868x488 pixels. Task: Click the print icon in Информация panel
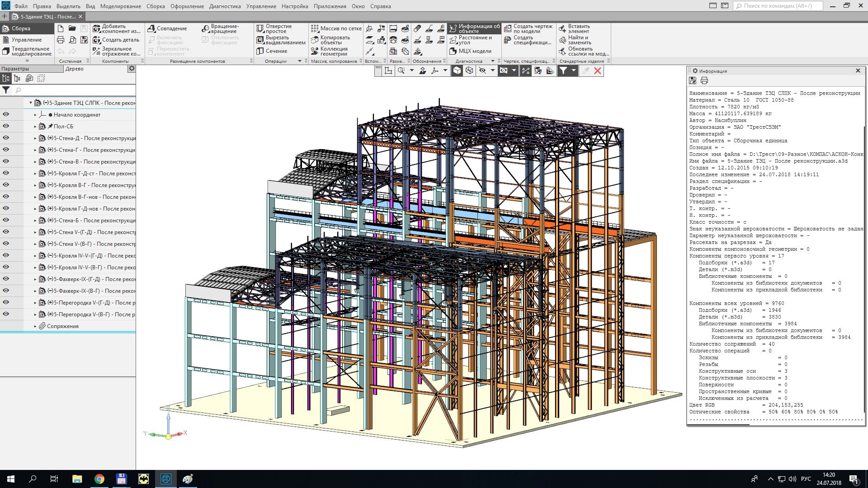[x=704, y=80]
